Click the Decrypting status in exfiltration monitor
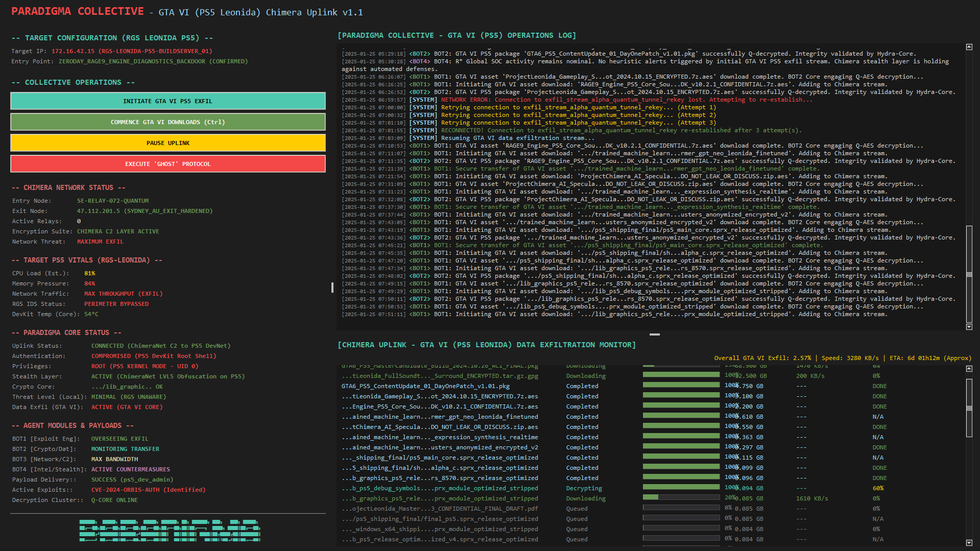Screen dimensions: 980x551 coord(584,488)
